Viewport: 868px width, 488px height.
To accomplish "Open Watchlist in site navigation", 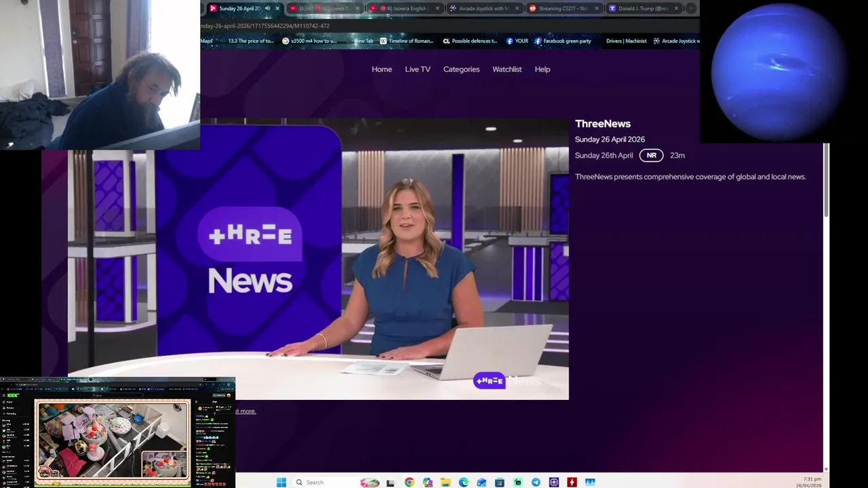I will click(507, 69).
